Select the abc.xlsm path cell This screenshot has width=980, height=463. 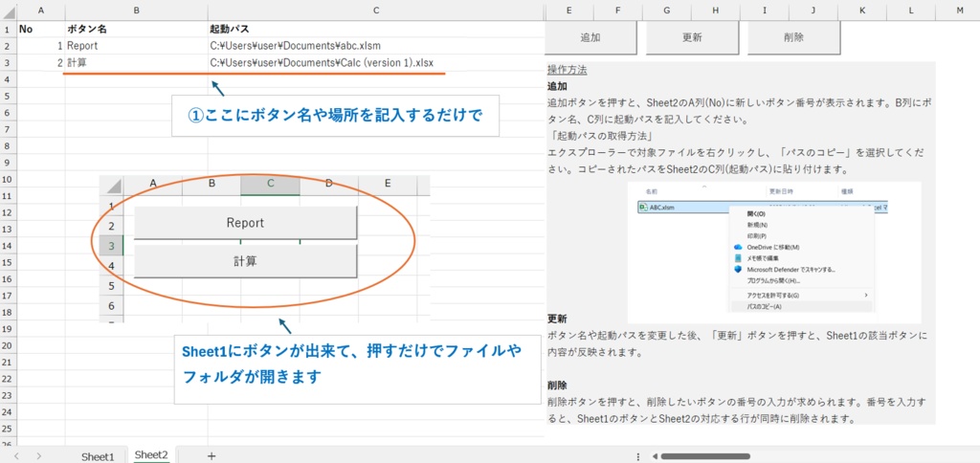point(375,46)
